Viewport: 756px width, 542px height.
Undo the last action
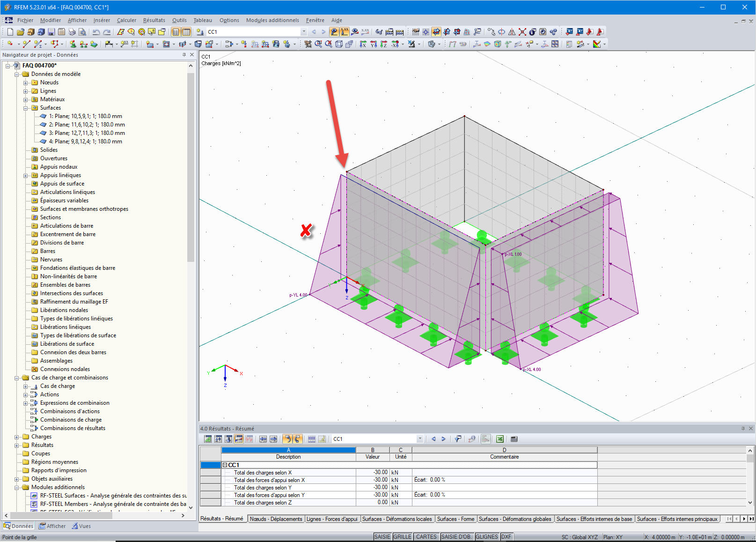click(96, 32)
